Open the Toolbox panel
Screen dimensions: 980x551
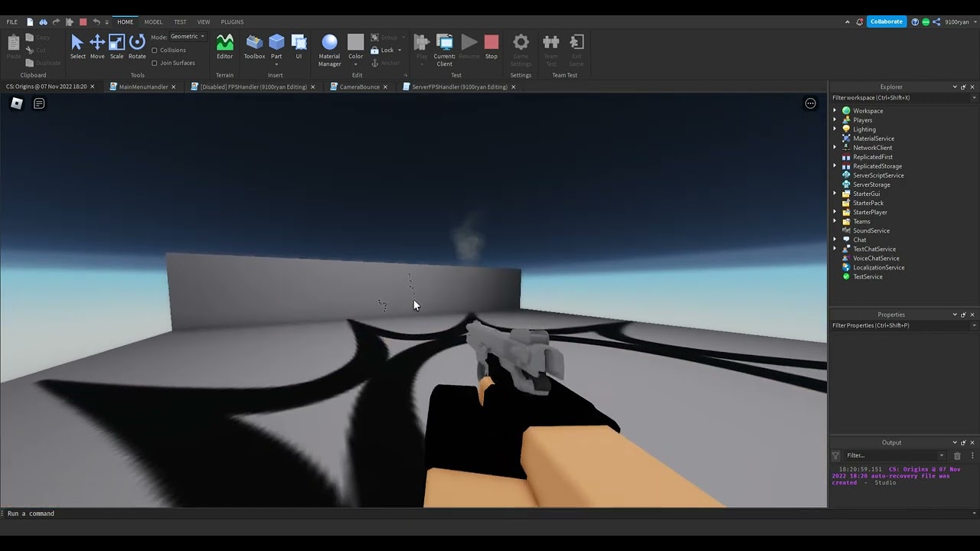[x=254, y=47]
